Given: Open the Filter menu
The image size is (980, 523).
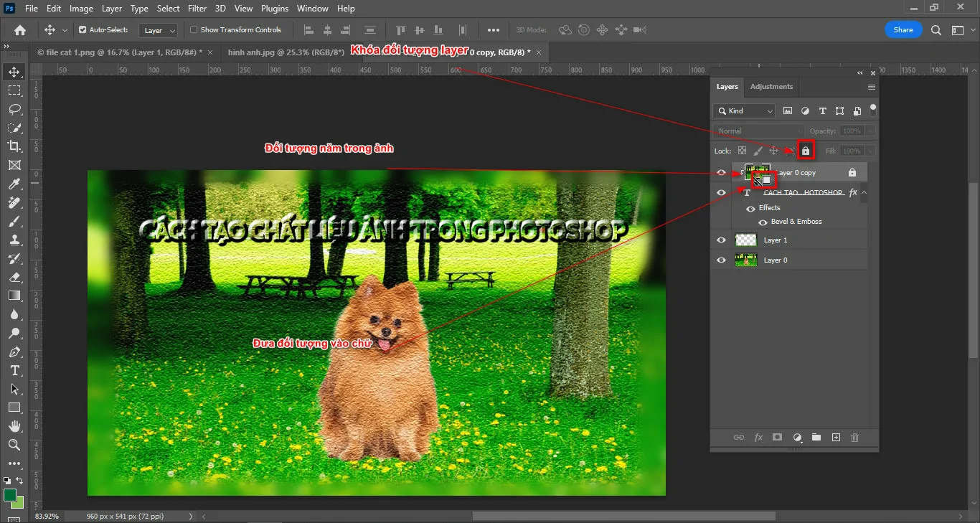Looking at the screenshot, I should [x=197, y=8].
